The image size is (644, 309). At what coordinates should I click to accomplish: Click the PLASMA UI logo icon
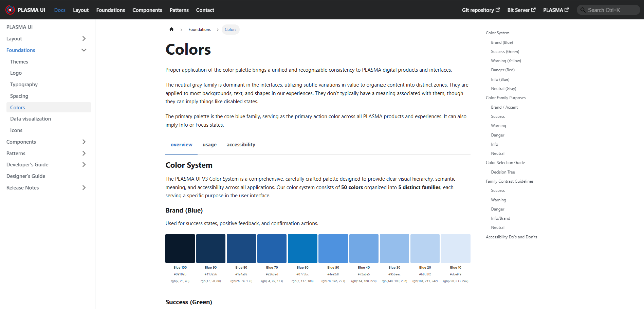click(10, 10)
